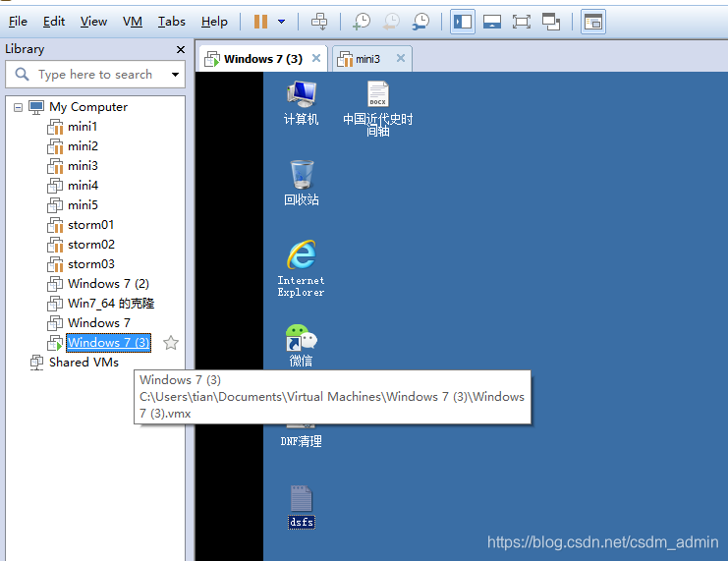728x561 pixels.
Task: Select Shared VMs node
Action: pyautogui.click(x=84, y=363)
